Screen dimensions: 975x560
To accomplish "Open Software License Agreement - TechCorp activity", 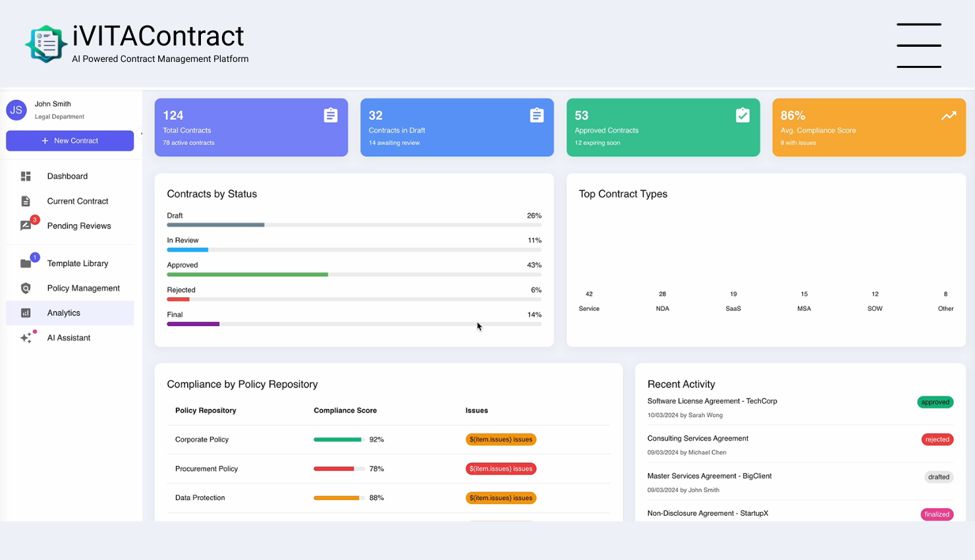I will click(711, 401).
